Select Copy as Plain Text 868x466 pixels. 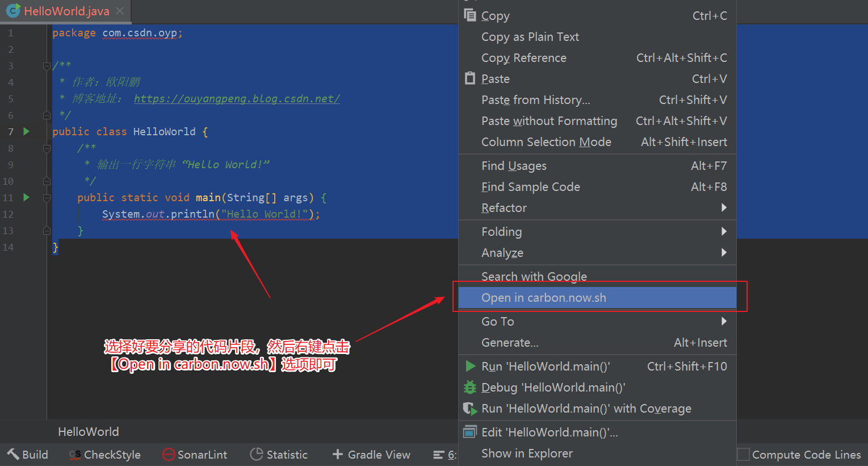click(x=597, y=37)
